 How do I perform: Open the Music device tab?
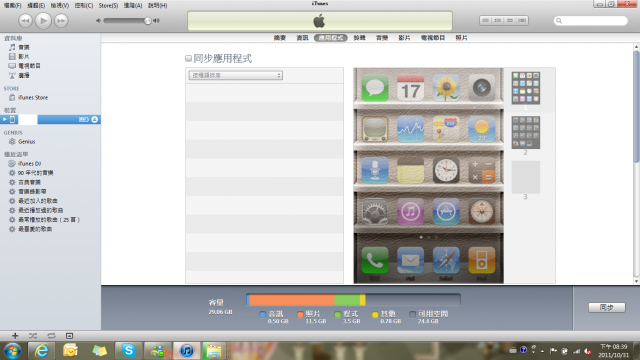pos(382,38)
